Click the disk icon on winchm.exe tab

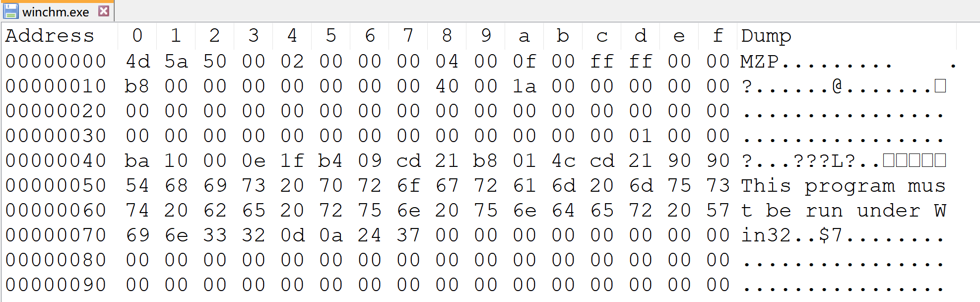coord(10,11)
